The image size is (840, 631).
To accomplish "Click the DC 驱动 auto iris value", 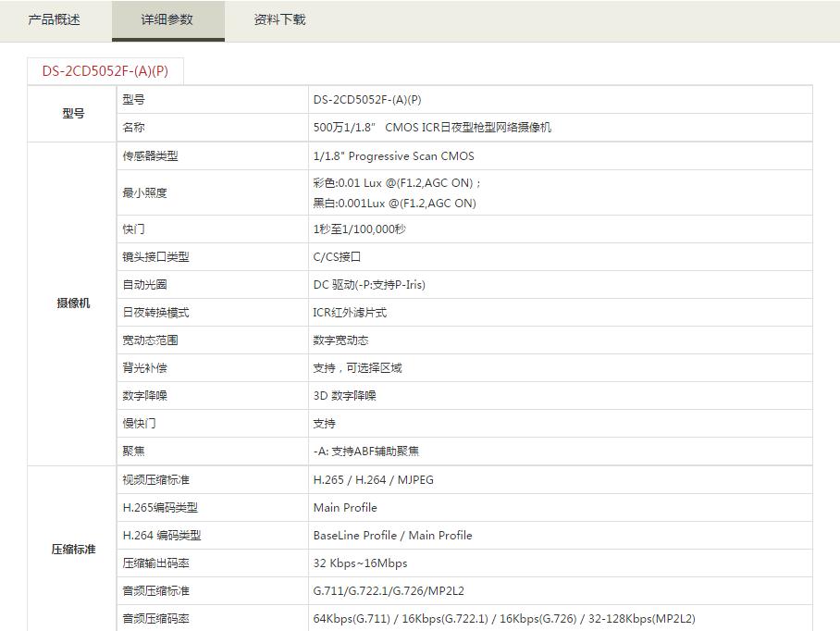I will coord(369,284).
